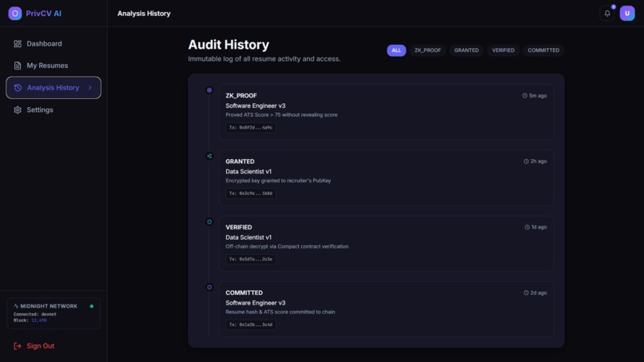Image resolution: width=644 pixels, height=362 pixels.
Task: Go to My Resumes page
Action: pyautogui.click(x=54, y=66)
